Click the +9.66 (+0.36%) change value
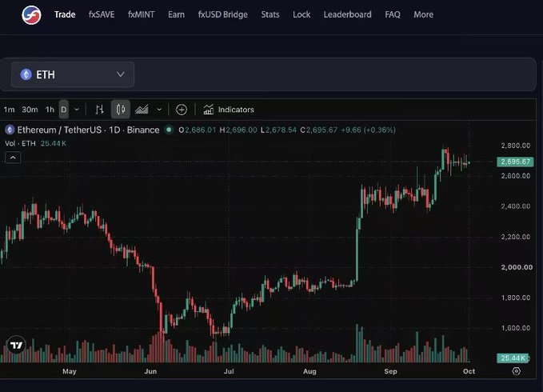This screenshot has height=392, width=543. tap(368, 130)
